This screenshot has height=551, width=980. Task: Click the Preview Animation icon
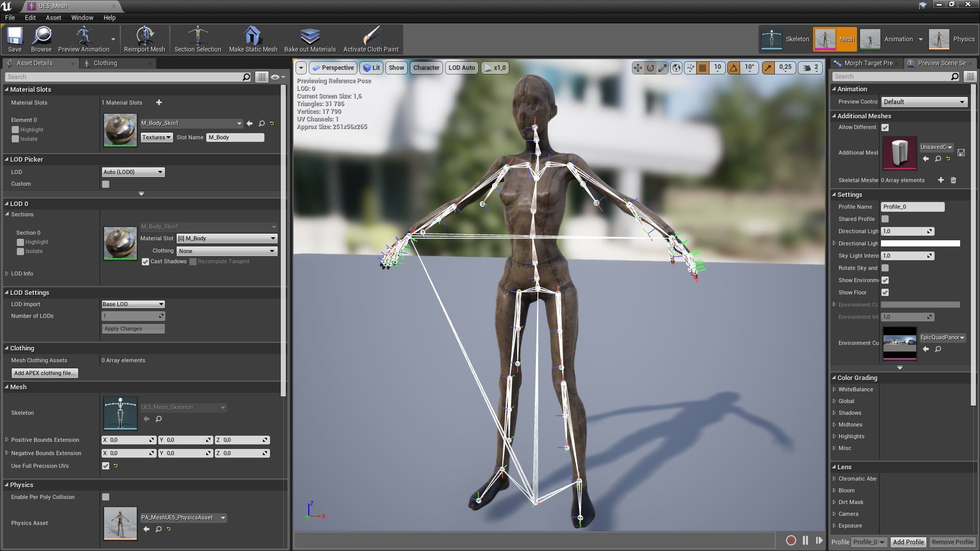click(84, 40)
